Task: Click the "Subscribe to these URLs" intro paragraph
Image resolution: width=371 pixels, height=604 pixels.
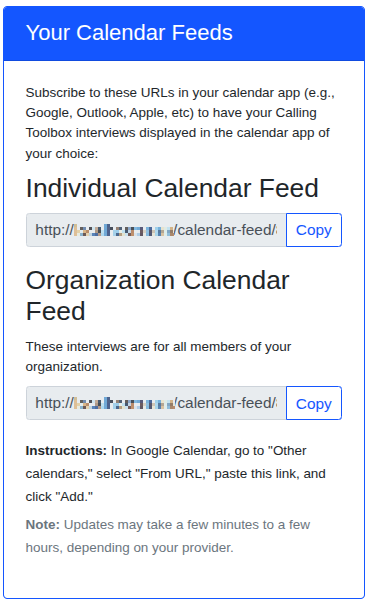Action: (180, 123)
